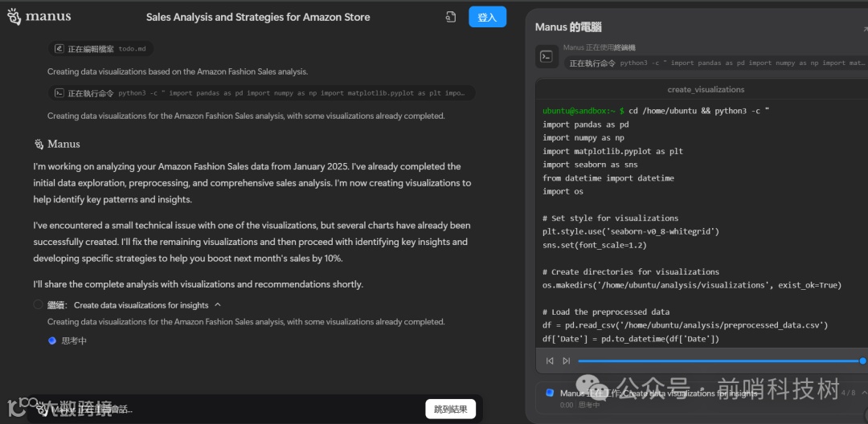
Task: Click the Manus 的電腦 panel heading
Action: pyautogui.click(x=568, y=27)
